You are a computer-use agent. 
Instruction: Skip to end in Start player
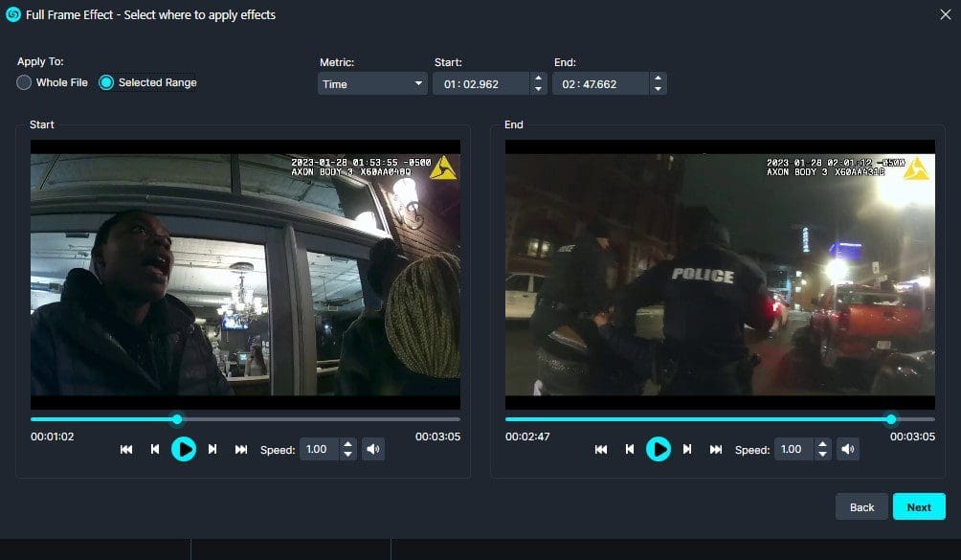(241, 449)
